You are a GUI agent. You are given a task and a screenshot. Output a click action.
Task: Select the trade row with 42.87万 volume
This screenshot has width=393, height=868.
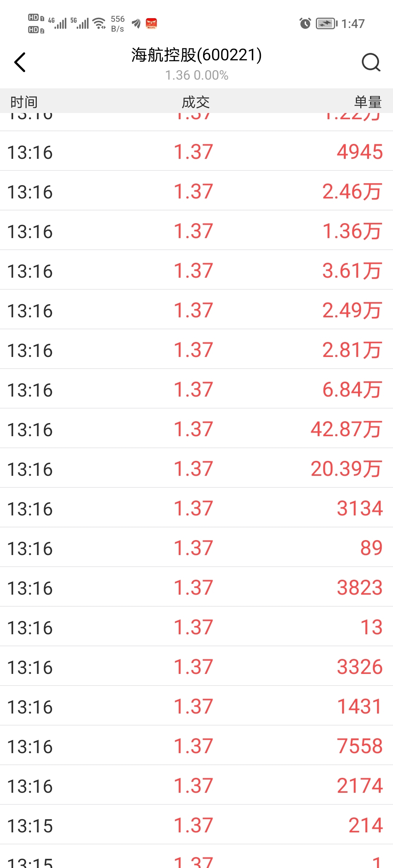(196, 428)
